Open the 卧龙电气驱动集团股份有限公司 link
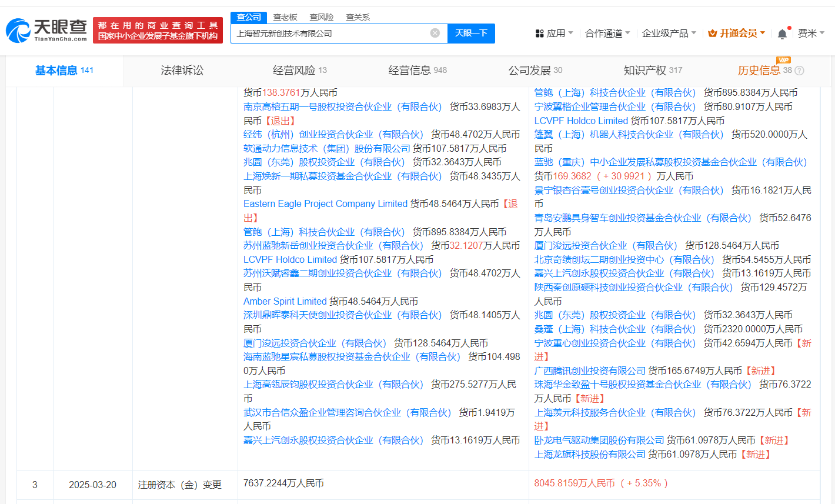835x504 pixels. pos(599,440)
